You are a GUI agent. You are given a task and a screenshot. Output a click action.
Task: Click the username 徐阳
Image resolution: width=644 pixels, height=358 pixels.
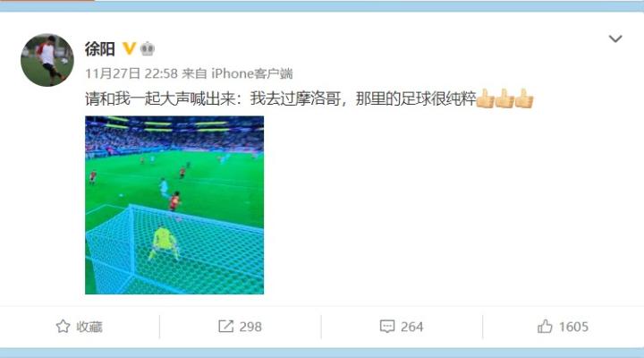tap(100, 49)
